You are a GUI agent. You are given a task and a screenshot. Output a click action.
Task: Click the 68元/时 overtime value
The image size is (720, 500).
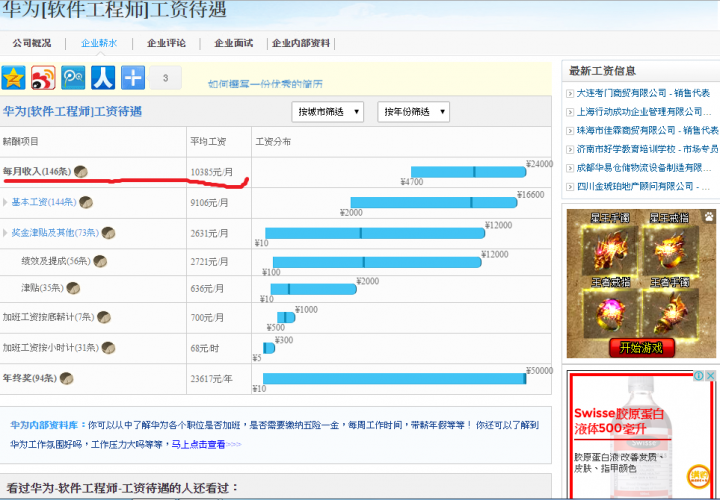point(205,348)
